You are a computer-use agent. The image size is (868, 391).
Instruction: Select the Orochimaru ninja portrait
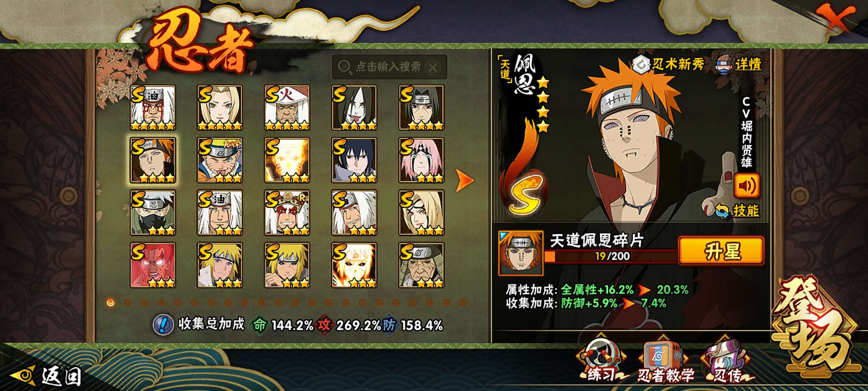point(354,107)
